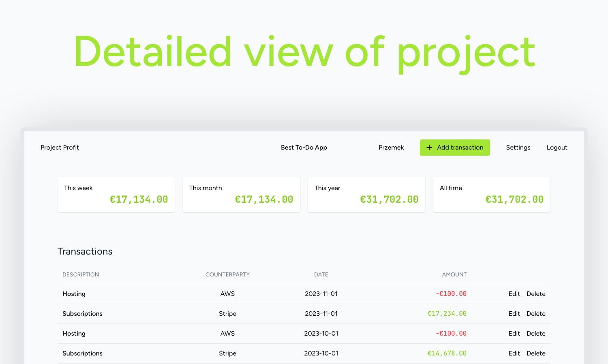Edit the Hosting transaction from 2023-11-01

[514, 293]
